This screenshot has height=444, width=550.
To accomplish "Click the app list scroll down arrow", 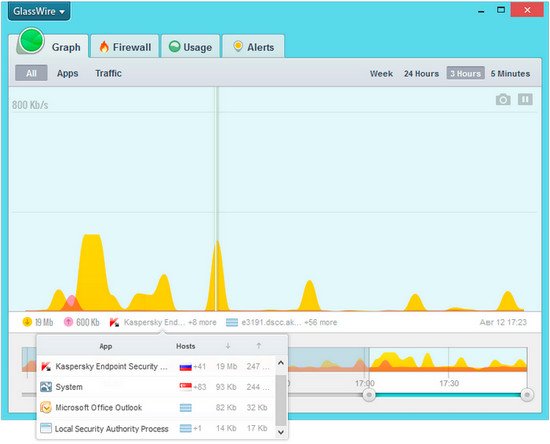I will (281, 432).
